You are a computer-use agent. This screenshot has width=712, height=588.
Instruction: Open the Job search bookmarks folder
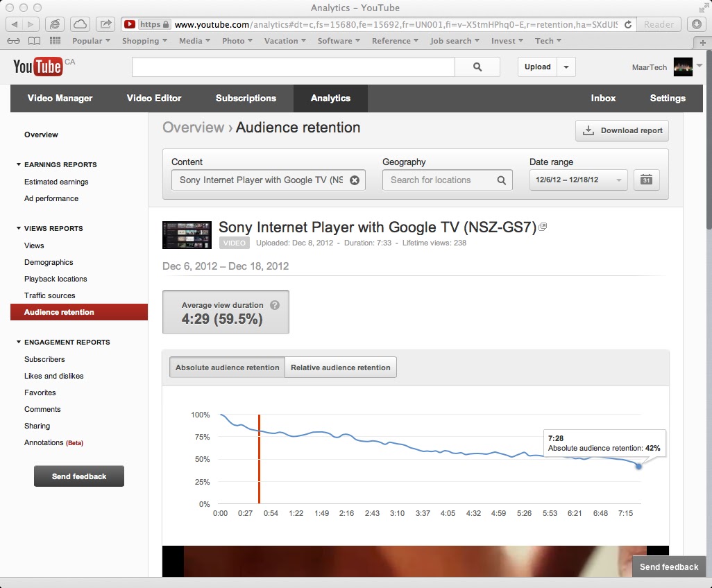455,41
